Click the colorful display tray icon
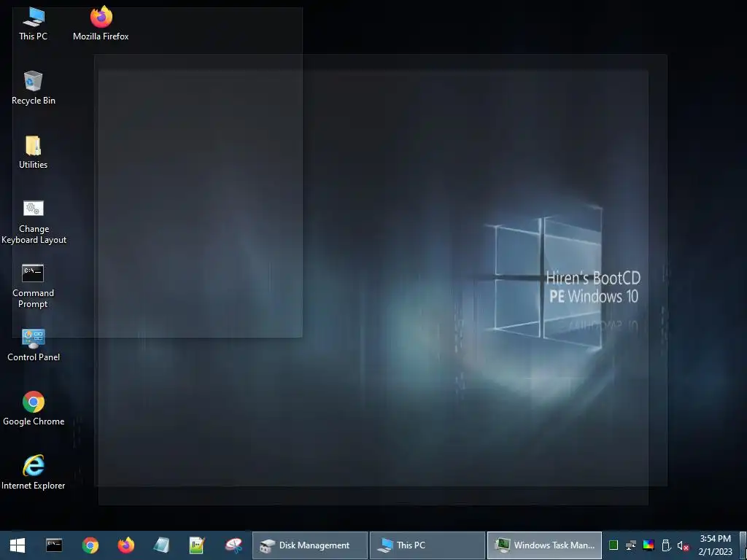 [x=649, y=545]
